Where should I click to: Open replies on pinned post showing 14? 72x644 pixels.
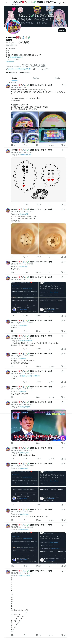[13, 145]
